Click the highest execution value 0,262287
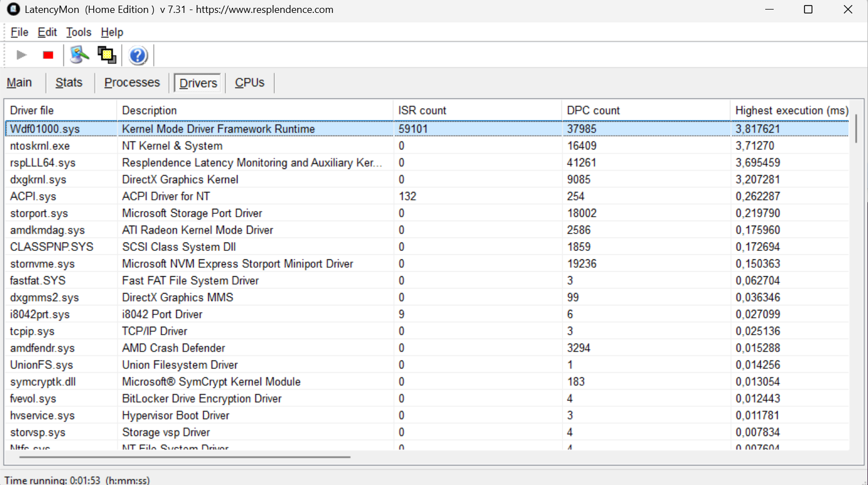868x485 pixels. [758, 196]
